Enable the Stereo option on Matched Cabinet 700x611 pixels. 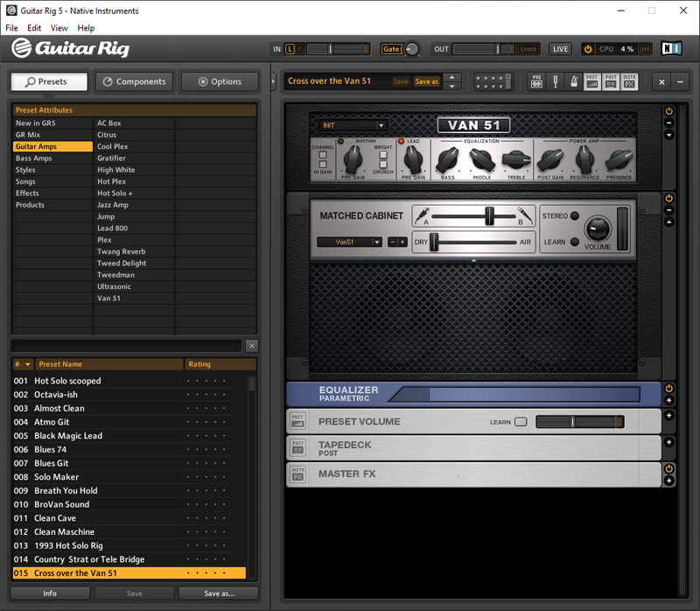coord(575,215)
